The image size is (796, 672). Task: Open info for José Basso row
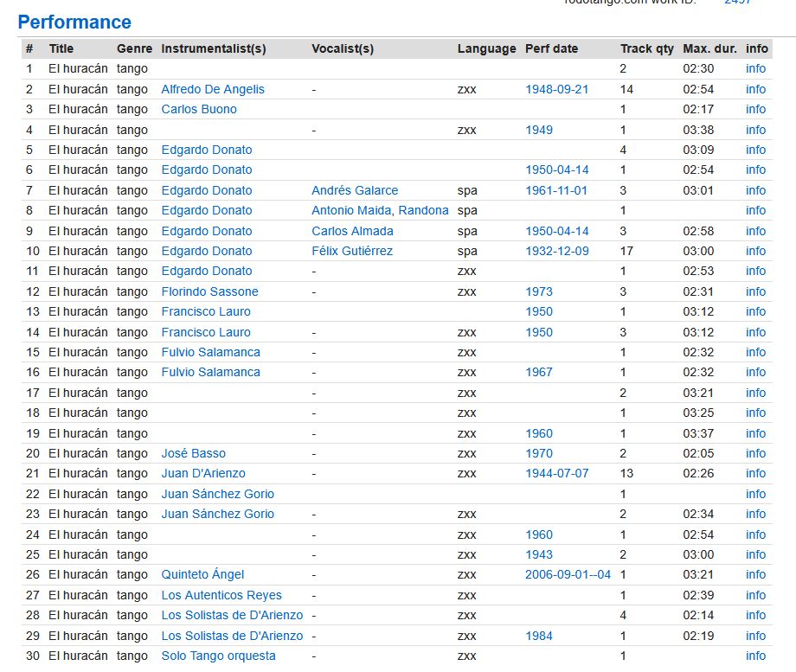pos(755,453)
